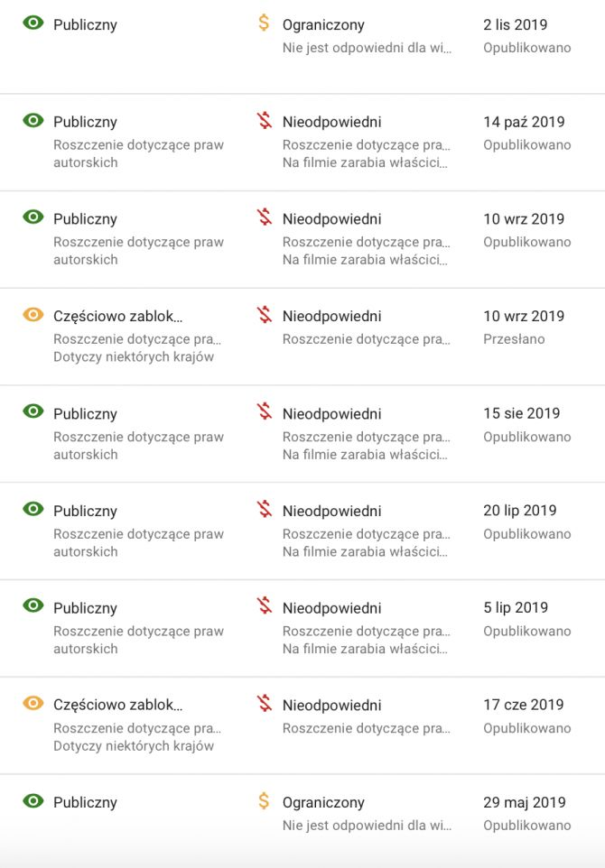Open Ograniczony monetization status for 29 maj 2019

(x=323, y=803)
